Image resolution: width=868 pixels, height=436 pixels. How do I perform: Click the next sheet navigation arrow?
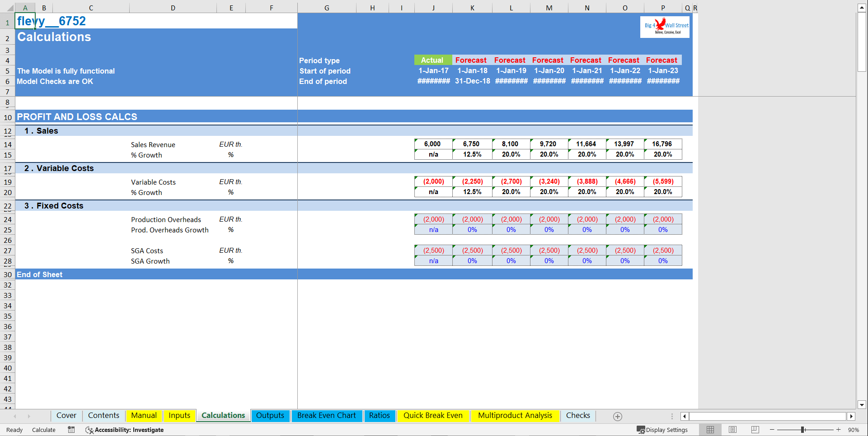click(29, 416)
